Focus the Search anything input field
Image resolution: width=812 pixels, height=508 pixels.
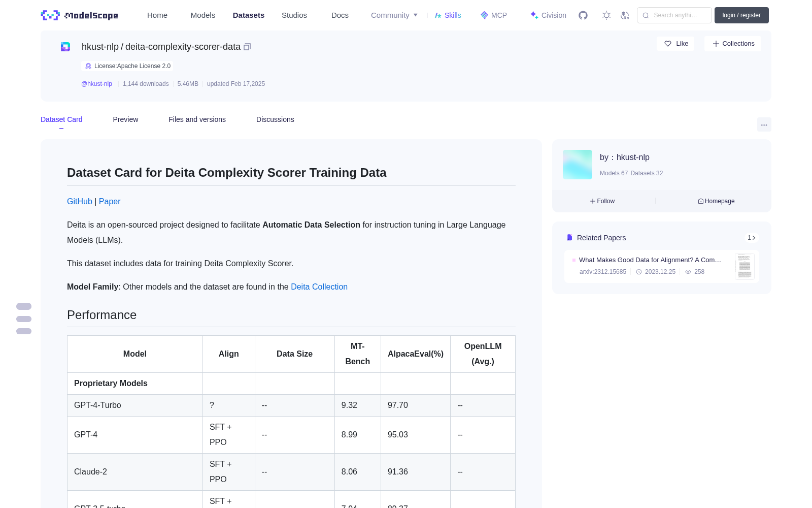click(674, 15)
